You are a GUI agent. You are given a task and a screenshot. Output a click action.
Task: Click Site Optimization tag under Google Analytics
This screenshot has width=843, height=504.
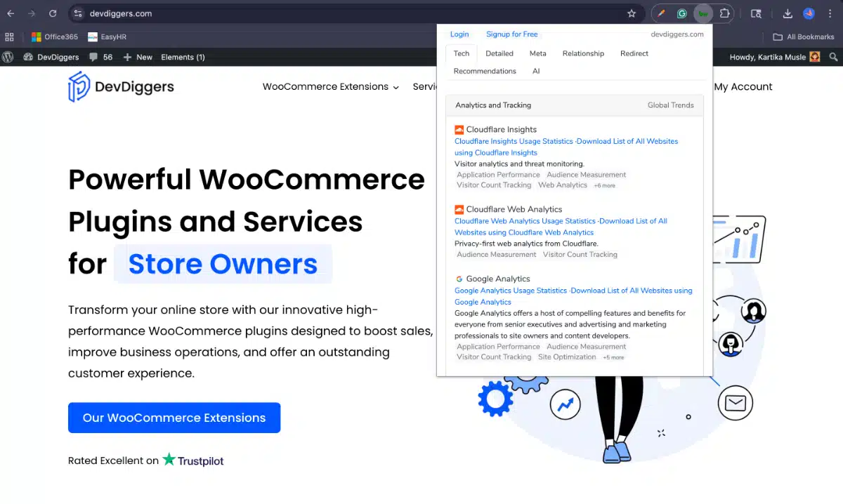(x=567, y=357)
